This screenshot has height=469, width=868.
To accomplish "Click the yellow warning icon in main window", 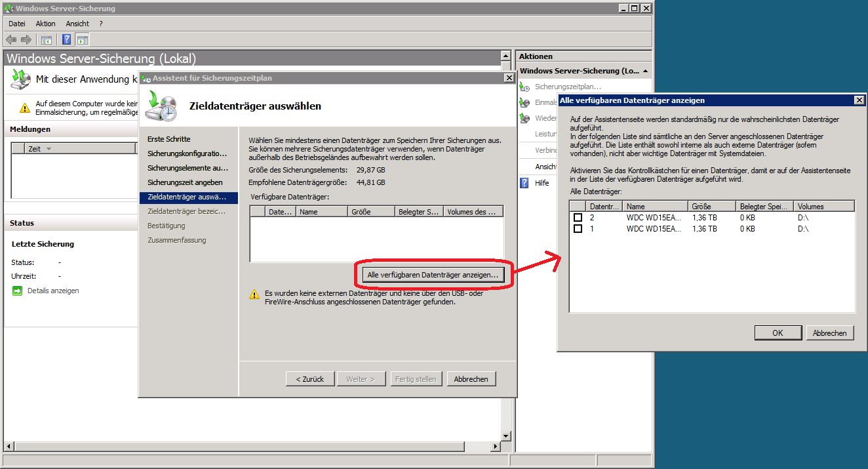I will coord(24,108).
